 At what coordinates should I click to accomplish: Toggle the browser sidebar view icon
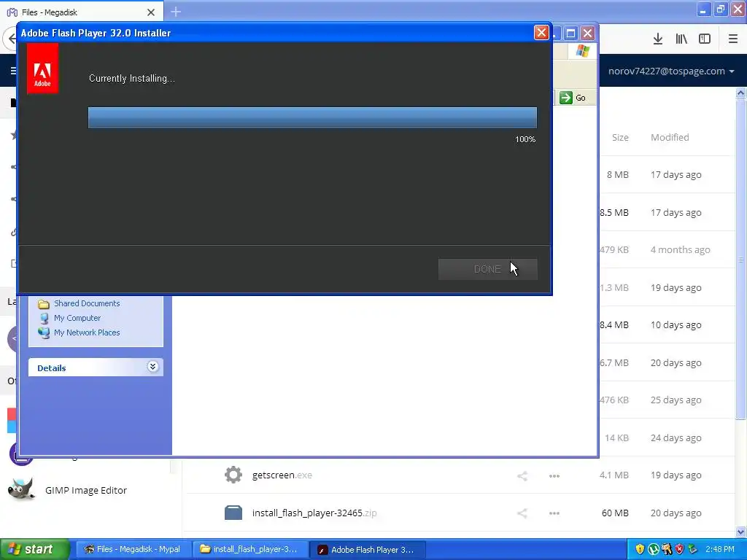click(705, 39)
